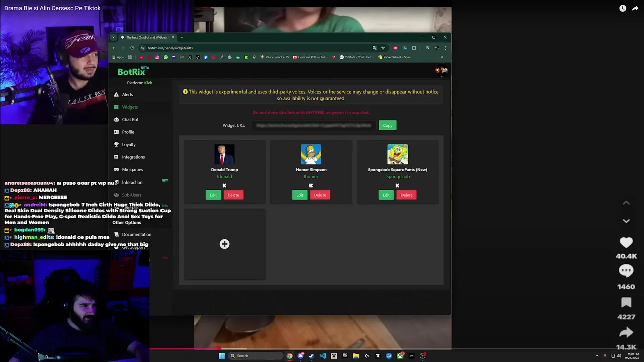This screenshot has width=644, height=362.
Task: Edit the Donald Trump voice
Action: pos(213,195)
